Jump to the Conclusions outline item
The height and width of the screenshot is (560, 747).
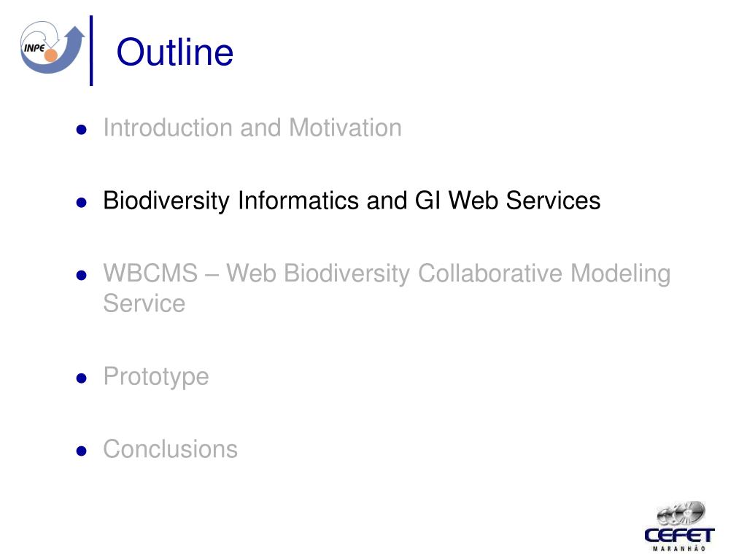(171, 449)
